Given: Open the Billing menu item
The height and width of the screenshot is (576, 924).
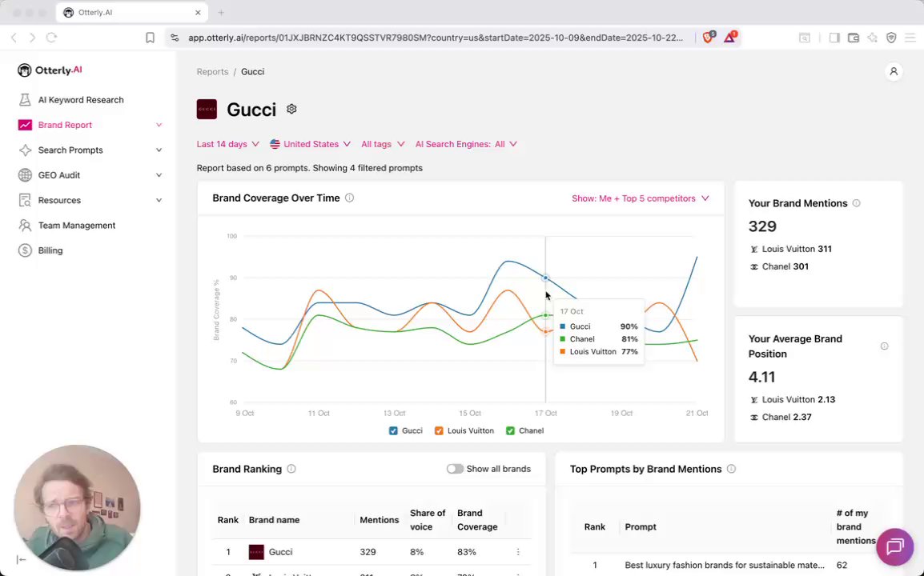Looking at the screenshot, I should pyautogui.click(x=50, y=250).
